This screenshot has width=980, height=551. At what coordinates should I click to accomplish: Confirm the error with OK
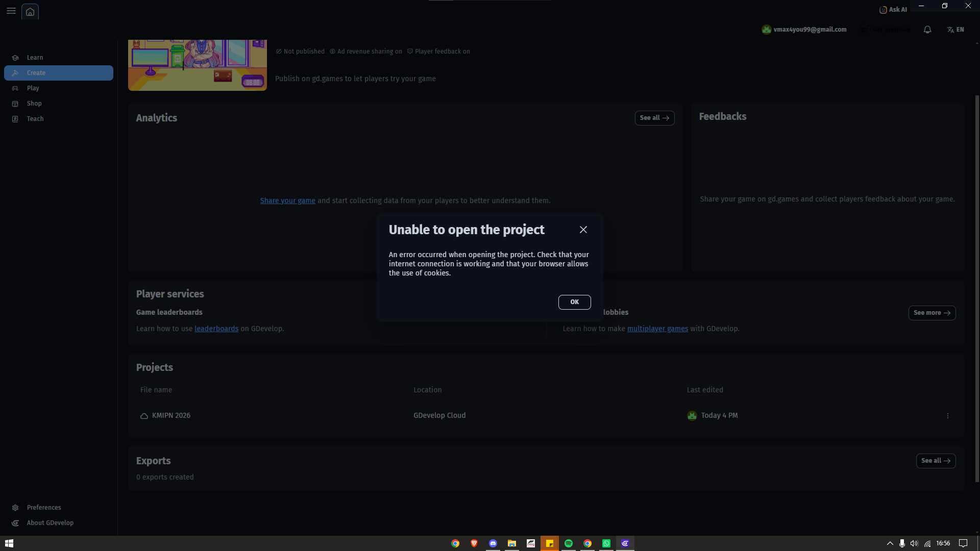click(x=575, y=302)
